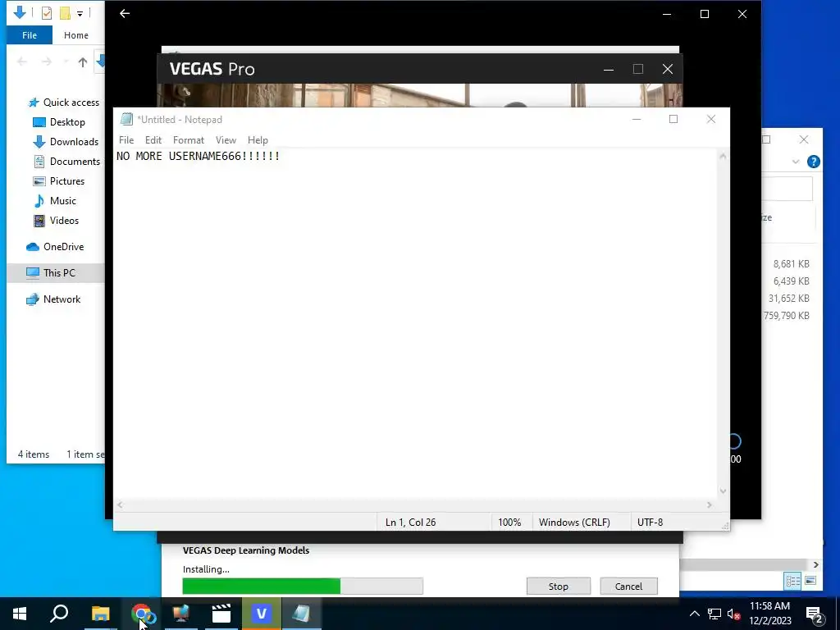Screen dimensions: 840x630
Task: Click Notepad vertical scrollbar up arrow
Action: (x=723, y=156)
